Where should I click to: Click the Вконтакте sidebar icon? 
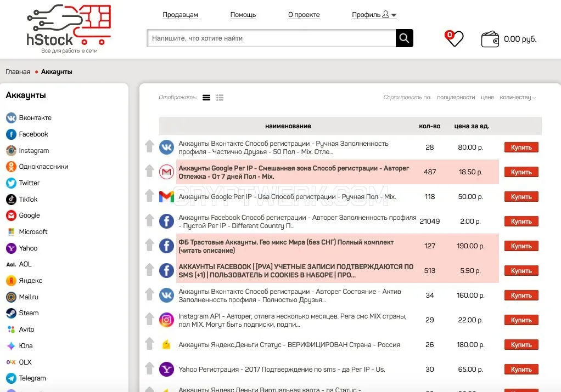tap(11, 118)
